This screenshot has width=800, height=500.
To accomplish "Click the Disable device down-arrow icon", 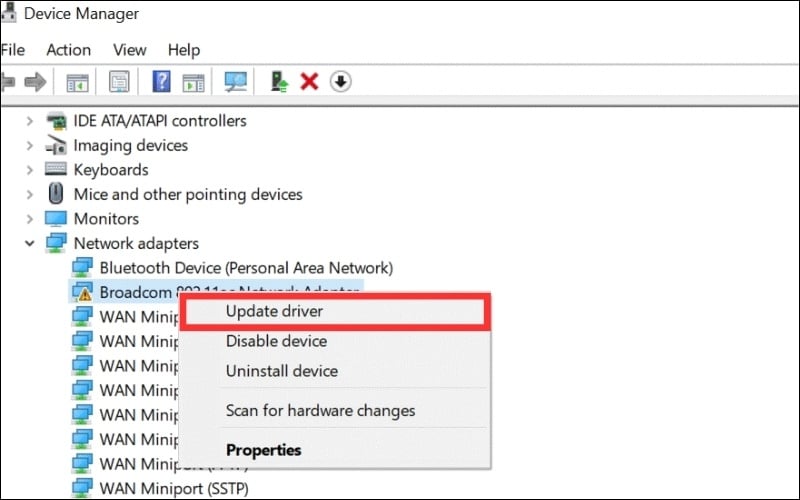I will [340, 82].
